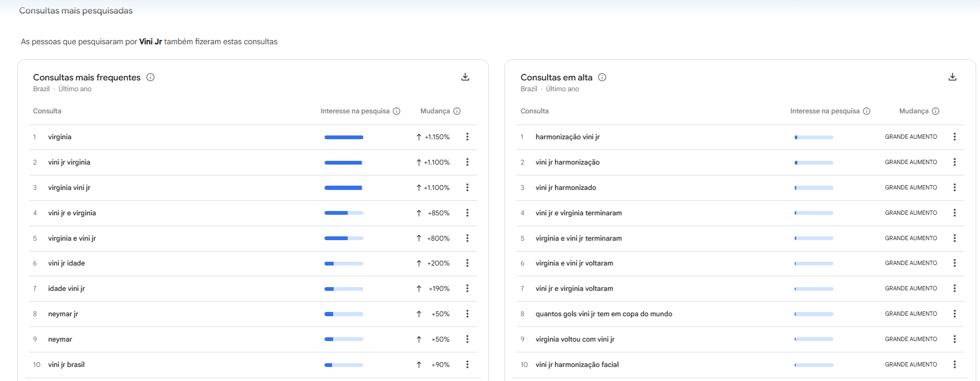
Task: Click the interest bar for virginia row
Action: tap(344, 137)
